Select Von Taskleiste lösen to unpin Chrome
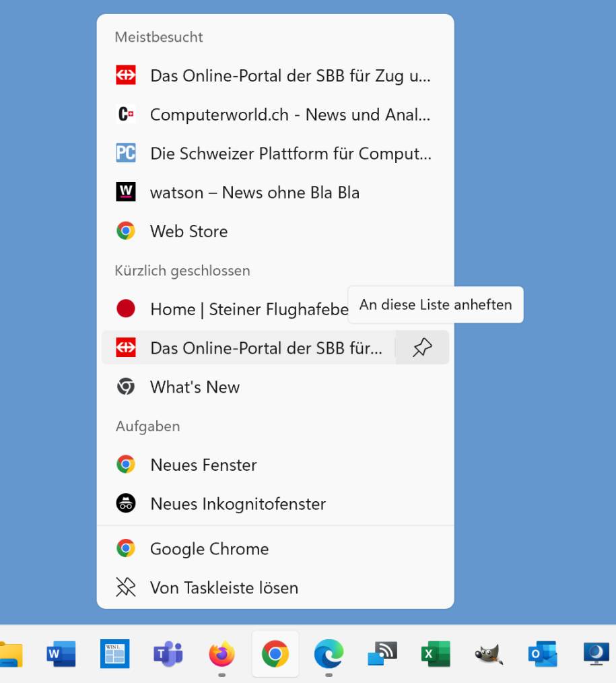This screenshot has height=683, width=616. click(224, 587)
